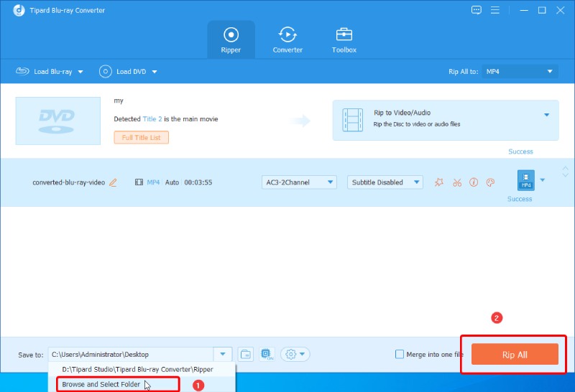The image size is (575, 392).
Task: Click the Tipard app logo icon
Action: [19, 10]
